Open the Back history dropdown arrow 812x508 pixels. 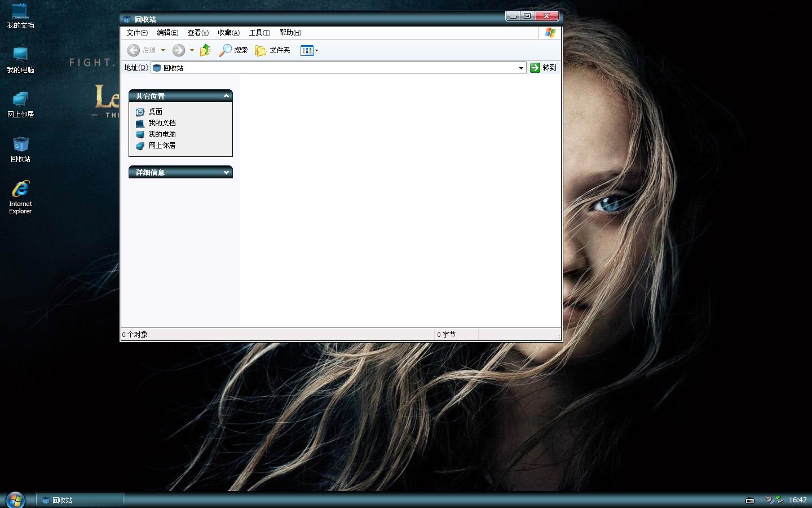[163, 50]
